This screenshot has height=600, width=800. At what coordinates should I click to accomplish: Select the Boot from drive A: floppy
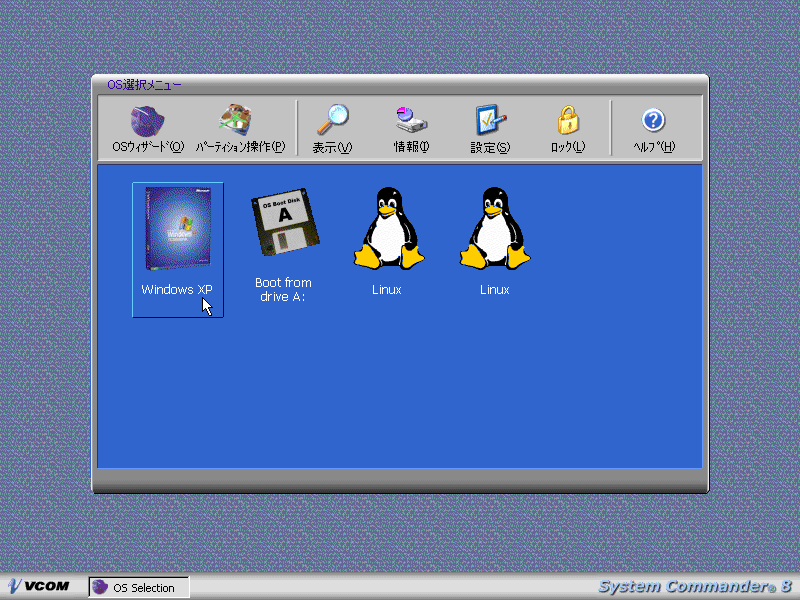tap(284, 245)
